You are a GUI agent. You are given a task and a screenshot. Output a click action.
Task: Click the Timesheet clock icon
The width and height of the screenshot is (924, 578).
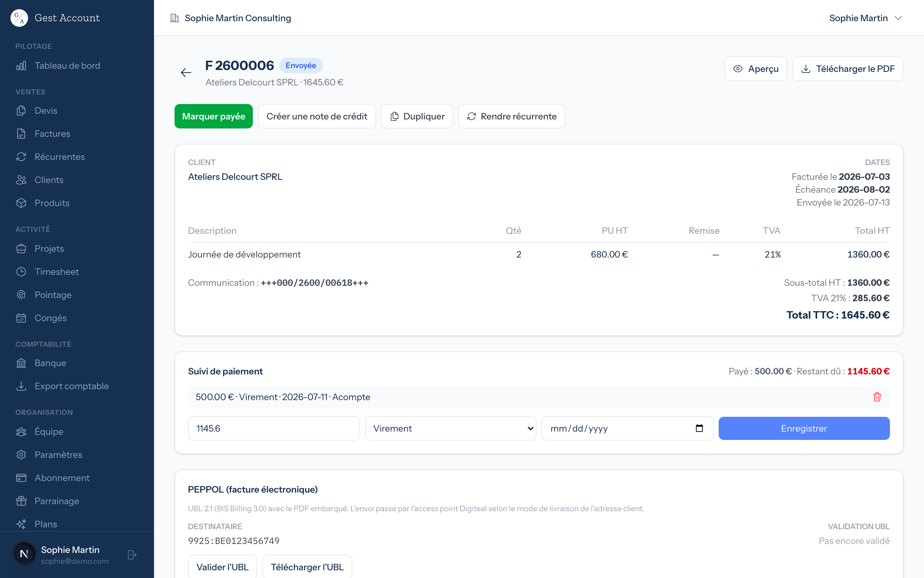coord(21,272)
